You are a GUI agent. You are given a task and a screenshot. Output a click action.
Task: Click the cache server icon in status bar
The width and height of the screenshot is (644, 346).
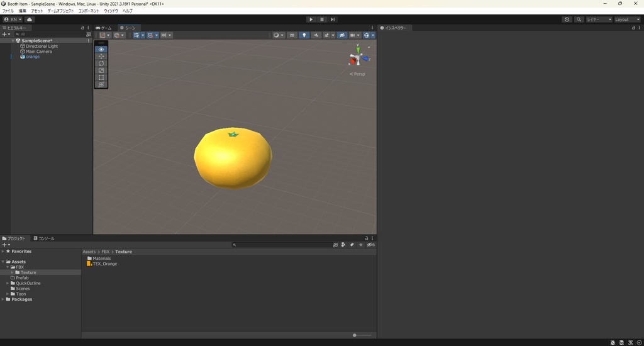(x=621, y=342)
